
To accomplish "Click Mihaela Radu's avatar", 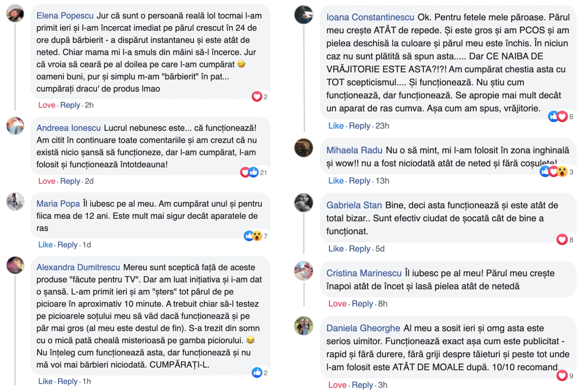I will coord(304,148).
